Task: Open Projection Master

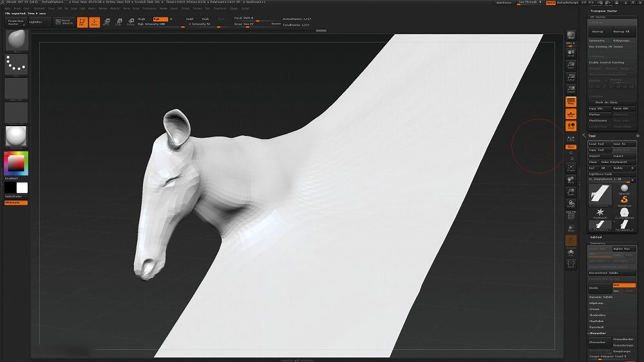Action: tap(16, 22)
